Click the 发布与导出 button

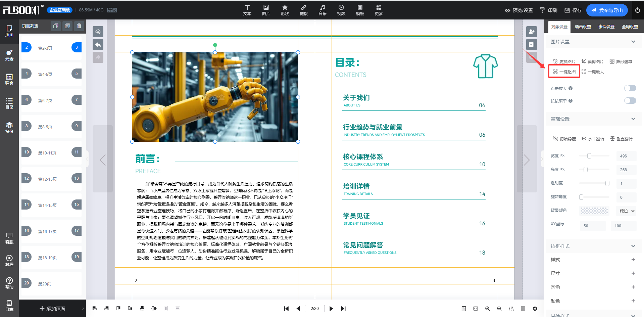(x=607, y=10)
